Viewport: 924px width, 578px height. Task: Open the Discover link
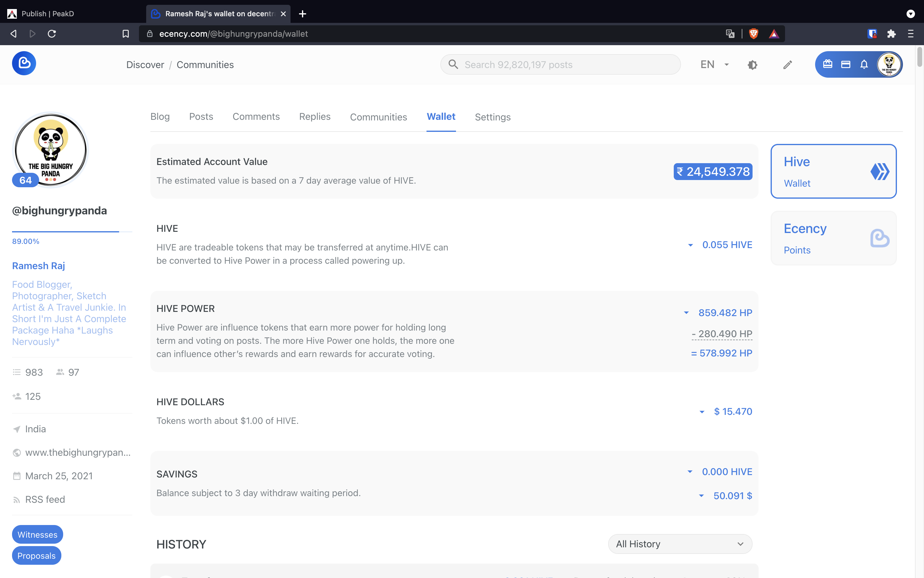coord(145,65)
